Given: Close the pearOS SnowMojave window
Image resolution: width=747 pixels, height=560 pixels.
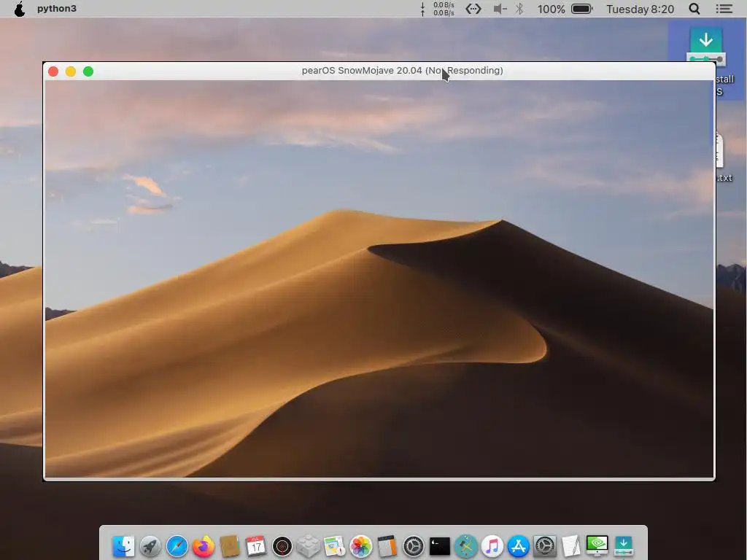Looking at the screenshot, I should click(53, 71).
